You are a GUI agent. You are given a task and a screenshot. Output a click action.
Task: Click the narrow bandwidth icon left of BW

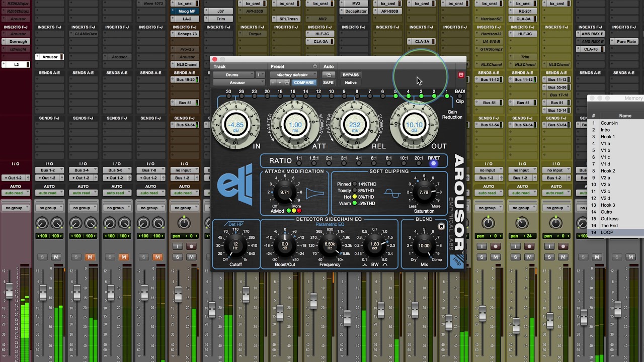[x=365, y=264]
